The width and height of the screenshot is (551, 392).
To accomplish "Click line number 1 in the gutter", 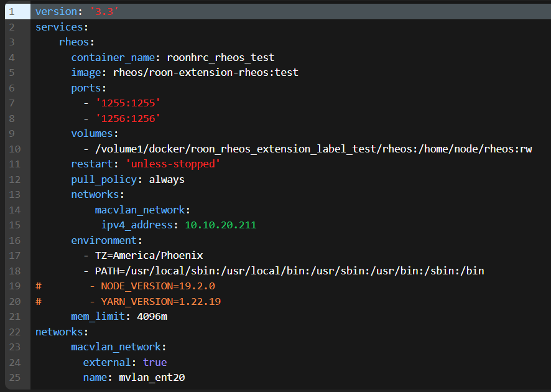I will point(12,12).
